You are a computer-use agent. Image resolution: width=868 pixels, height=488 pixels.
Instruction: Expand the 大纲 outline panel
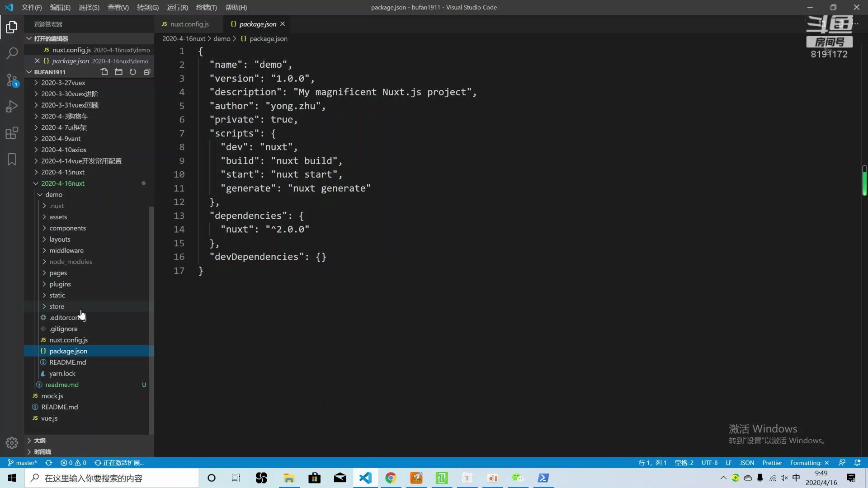click(89, 441)
